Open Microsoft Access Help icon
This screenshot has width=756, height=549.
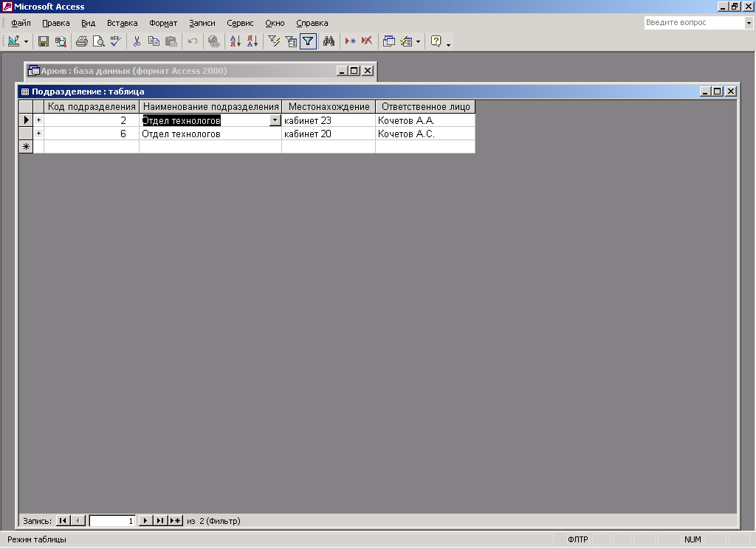(x=436, y=41)
